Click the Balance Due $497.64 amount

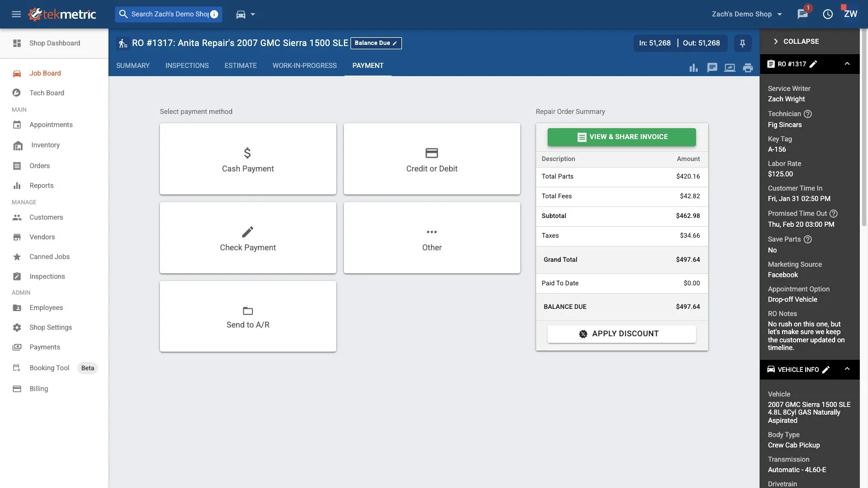point(688,307)
